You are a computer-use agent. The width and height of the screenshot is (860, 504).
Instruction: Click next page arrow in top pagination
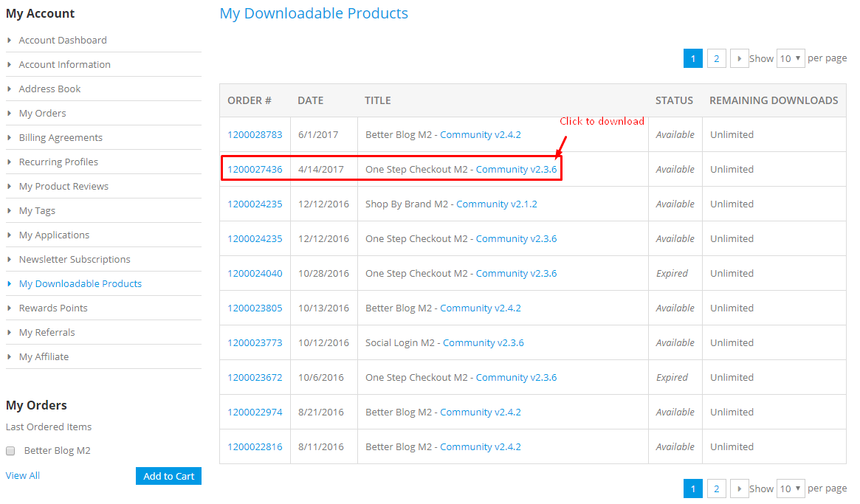pyautogui.click(x=739, y=58)
